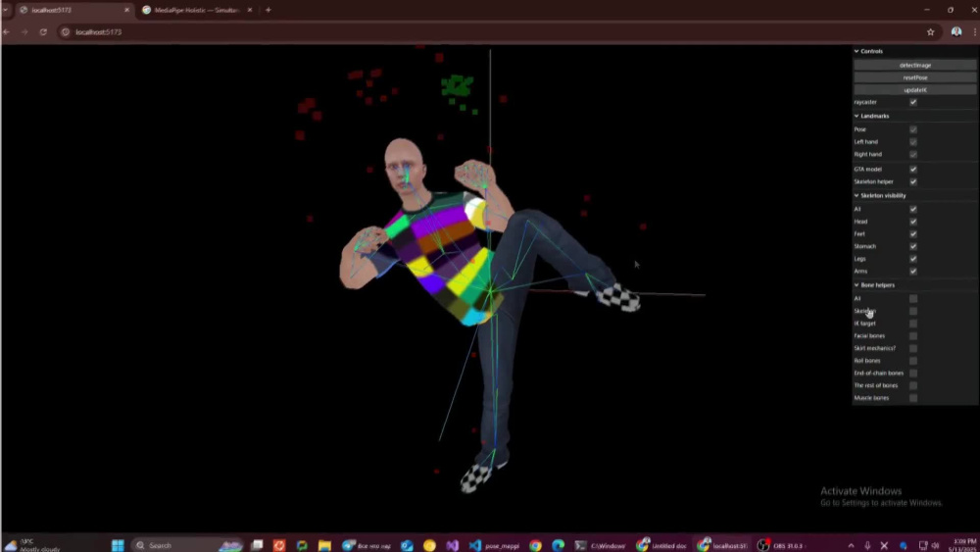
Task: Click the browser forward arrow
Action: [25, 32]
